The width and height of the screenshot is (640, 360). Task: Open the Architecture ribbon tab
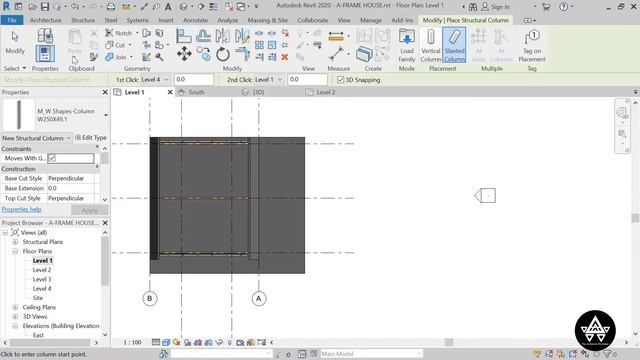point(45,20)
